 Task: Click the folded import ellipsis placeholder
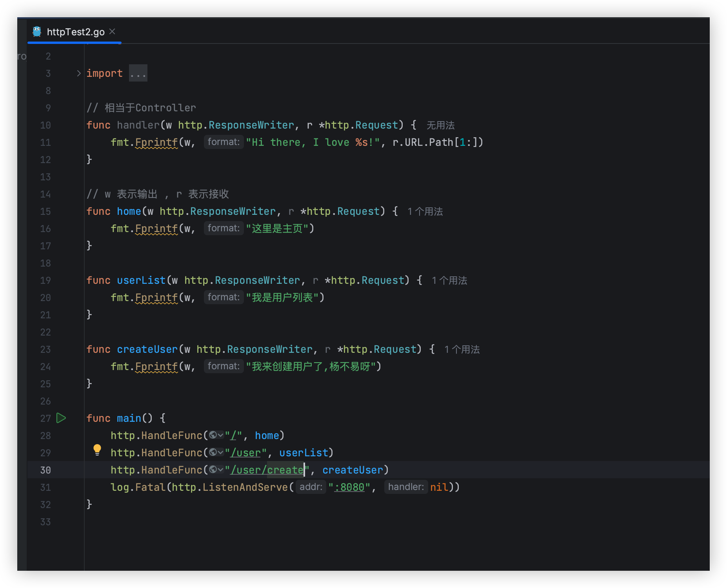[138, 73]
